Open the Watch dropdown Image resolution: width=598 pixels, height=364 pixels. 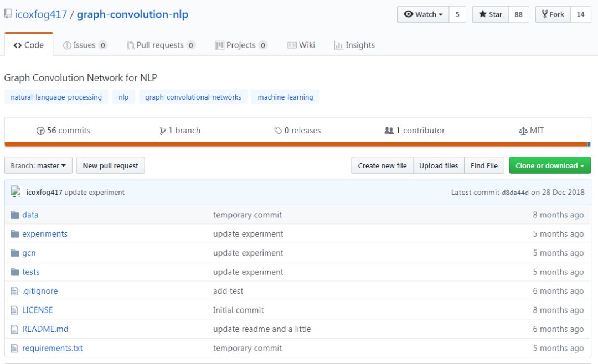423,14
